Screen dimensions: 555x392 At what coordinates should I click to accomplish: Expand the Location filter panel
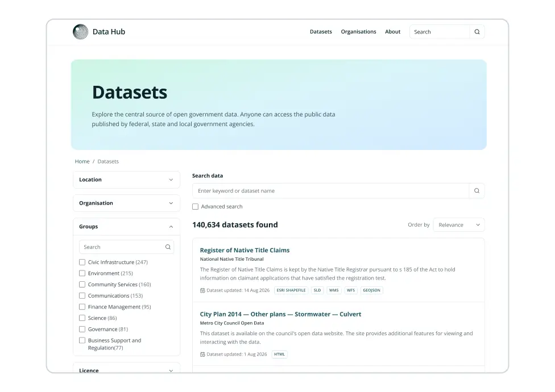126,180
